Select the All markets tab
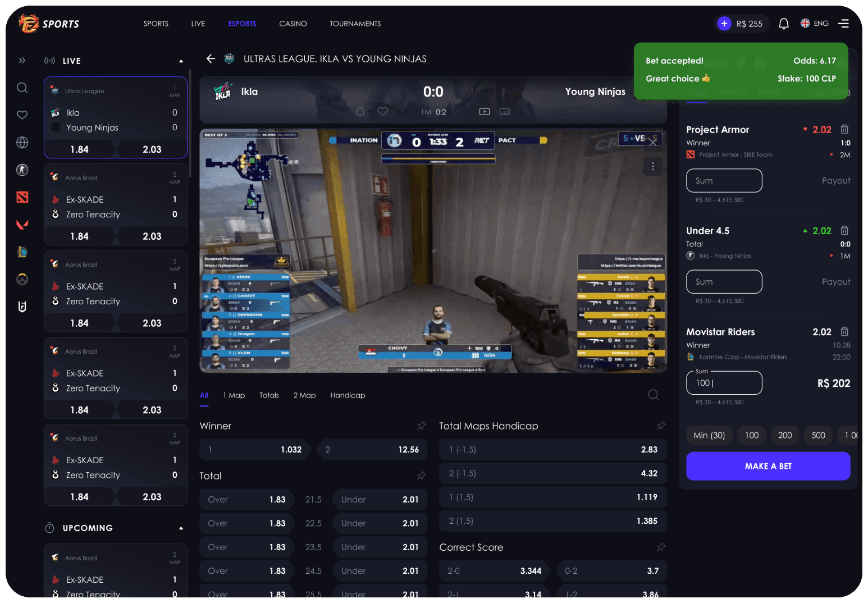 pos(204,395)
